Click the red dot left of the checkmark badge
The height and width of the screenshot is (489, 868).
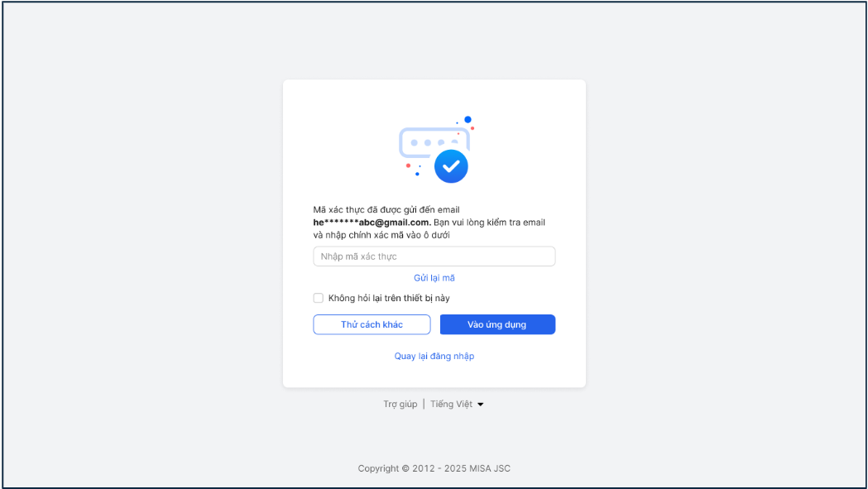point(408,165)
